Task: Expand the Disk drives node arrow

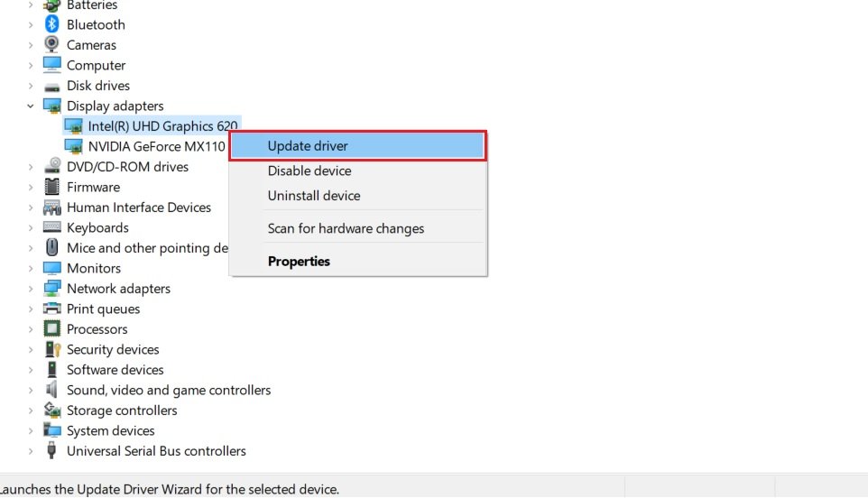Action: click(x=31, y=86)
